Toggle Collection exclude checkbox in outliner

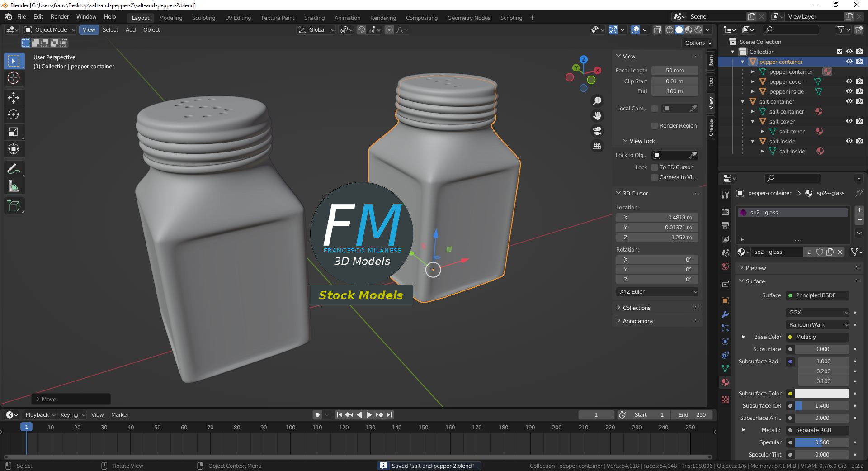tap(840, 52)
